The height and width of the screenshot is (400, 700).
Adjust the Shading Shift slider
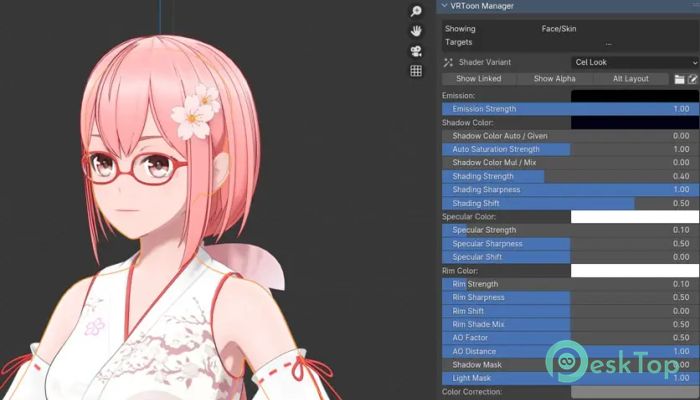571,203
